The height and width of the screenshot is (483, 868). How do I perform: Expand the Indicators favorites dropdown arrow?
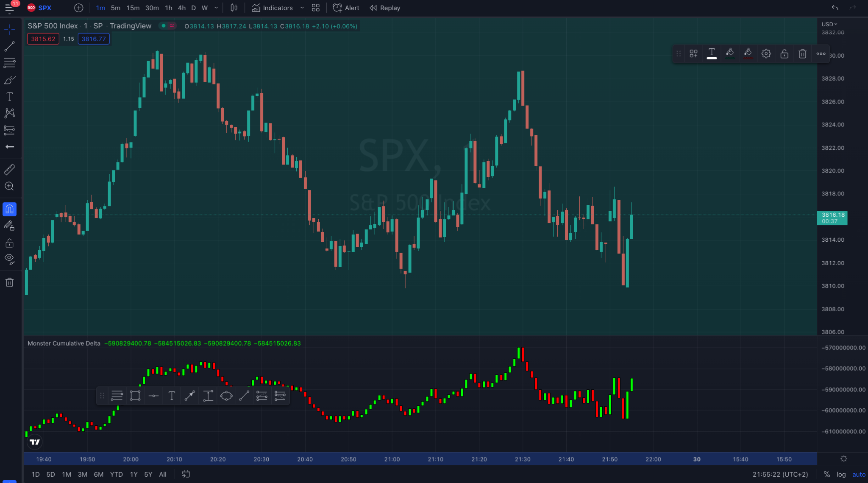(x=302, y=8)
